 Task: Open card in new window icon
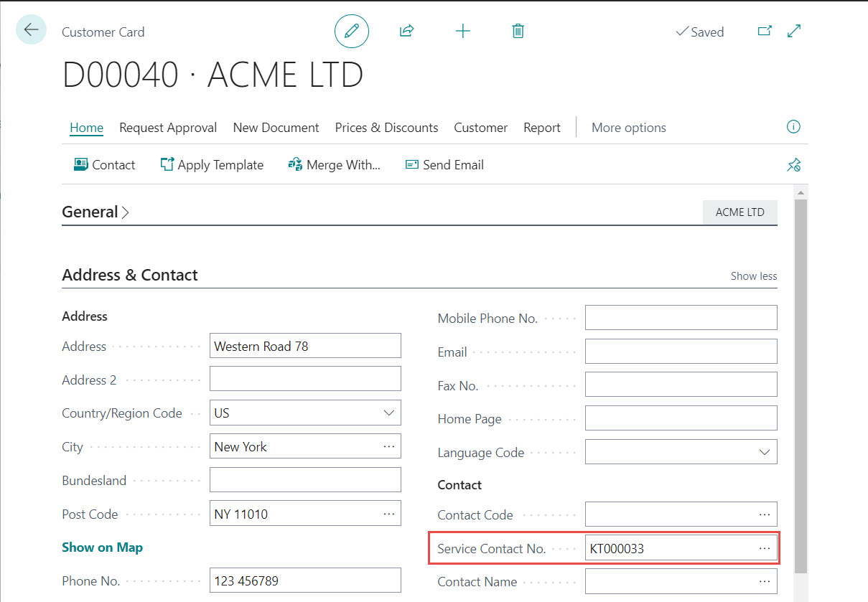765,31
